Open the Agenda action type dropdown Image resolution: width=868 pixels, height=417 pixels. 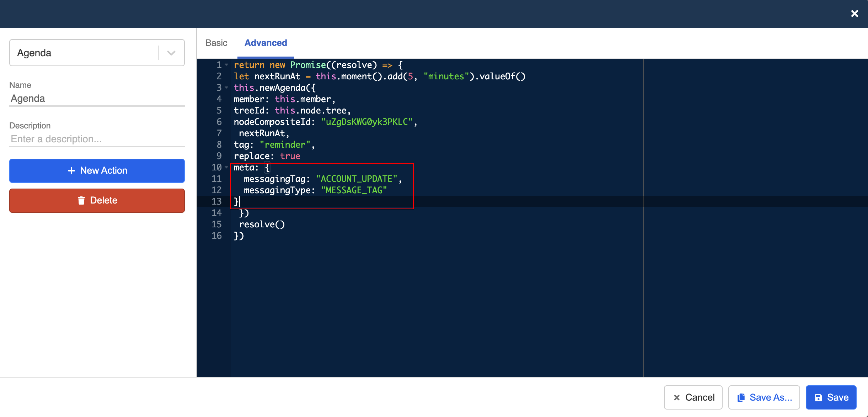coord(172,53)
